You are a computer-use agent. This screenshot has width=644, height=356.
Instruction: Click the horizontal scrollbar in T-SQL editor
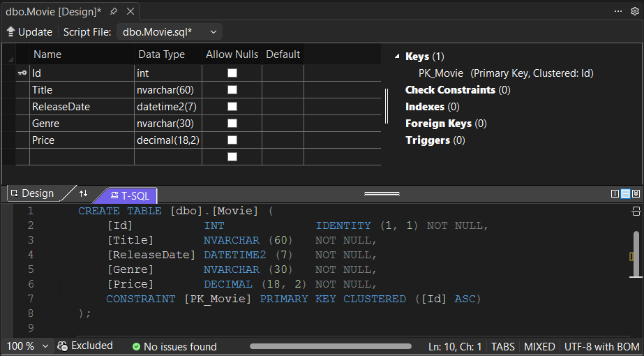point(331,346)
